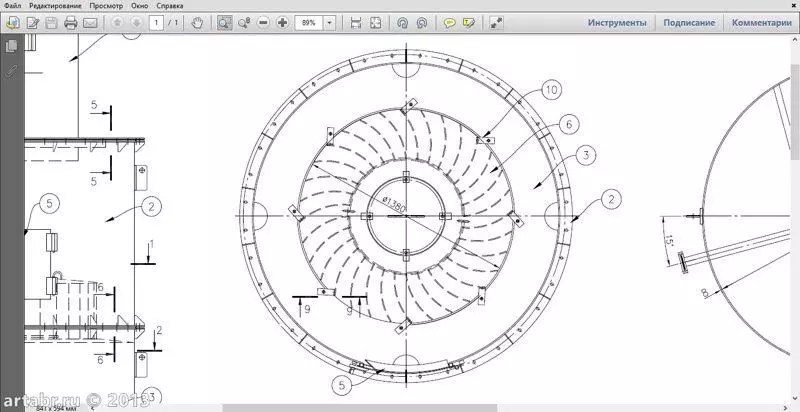800x412 pixels.
Task: Rotate view counterclockwise
Action: (x=403, y=23)
